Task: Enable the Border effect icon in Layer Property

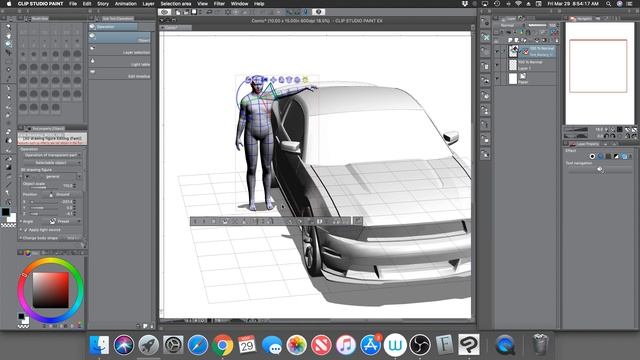Action: (592, 156)
